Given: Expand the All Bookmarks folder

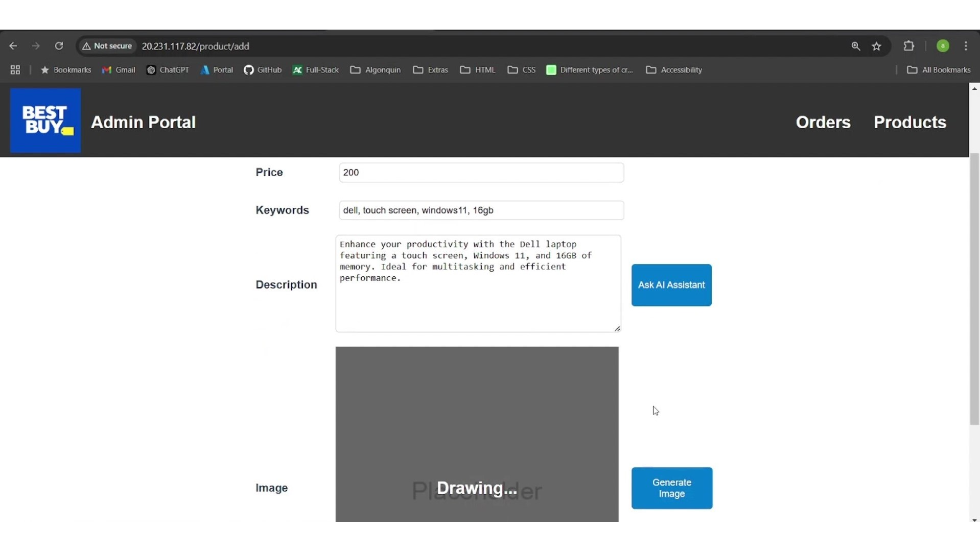Looking at the screenshot, I should point(939,70).
